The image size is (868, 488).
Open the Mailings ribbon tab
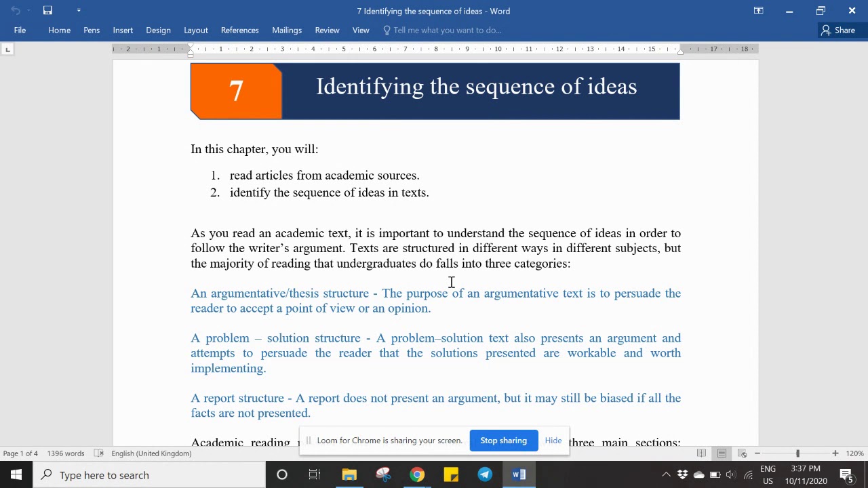tap(287, 30)
